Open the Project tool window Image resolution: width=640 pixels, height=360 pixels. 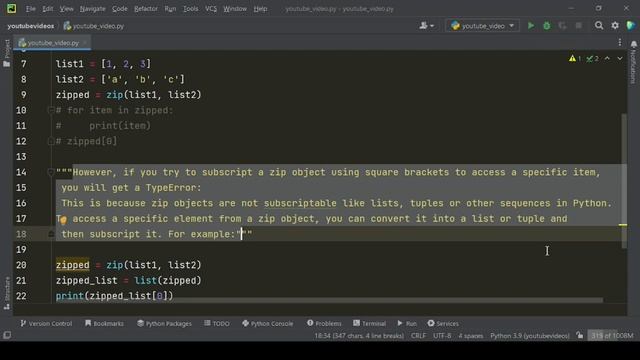[x=7, y=53]
